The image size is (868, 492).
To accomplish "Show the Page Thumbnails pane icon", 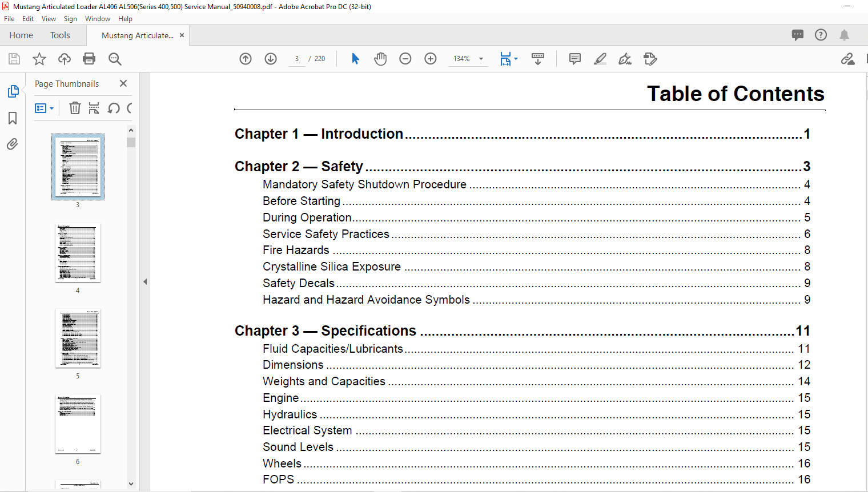I will point(13,91).
